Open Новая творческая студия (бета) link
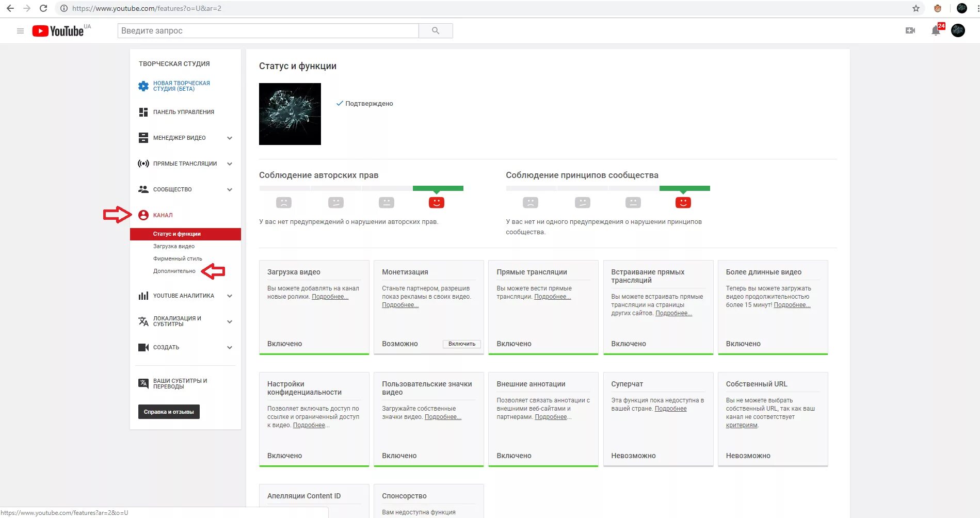The image size is (980, 518). pyautogui.click(x=182, y=86)
